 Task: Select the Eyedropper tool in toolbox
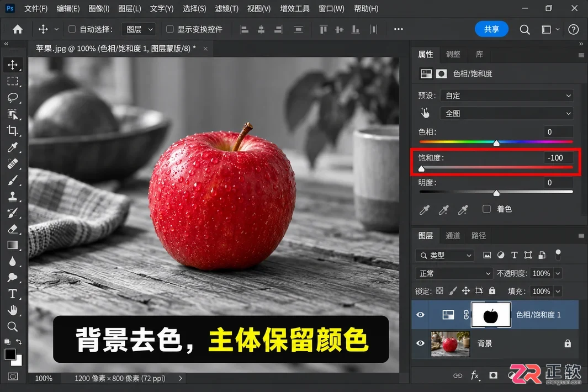point(13,147)
